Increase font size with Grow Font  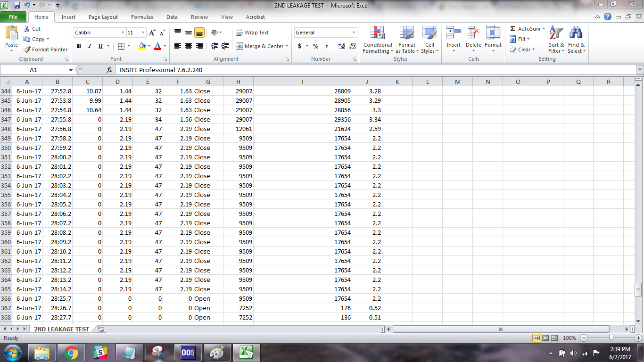[152, 33]
